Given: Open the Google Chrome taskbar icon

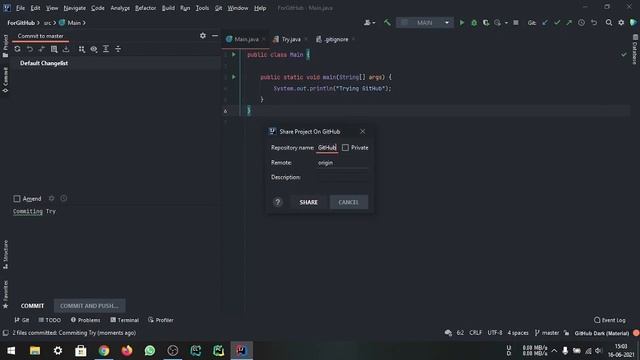Looking at the screenshot, I should click(x=104, y=351).
